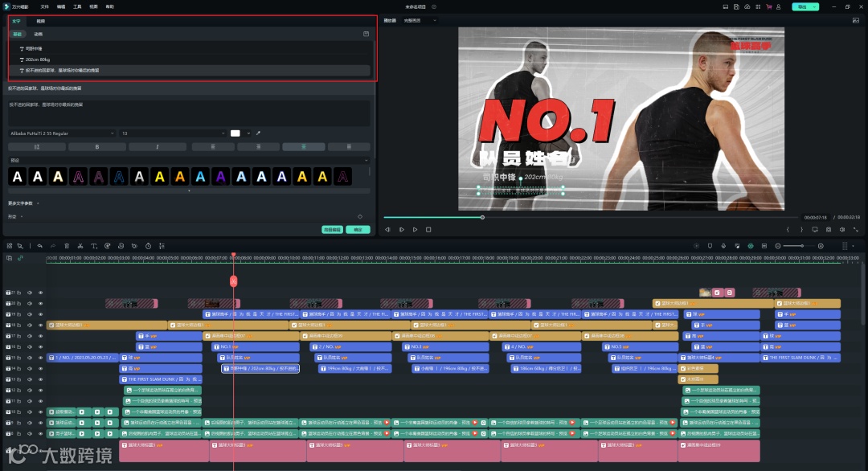
Task: Toggle the green auto-link icon above track headers
Action: pyautogui.click(x=20, y=258)
